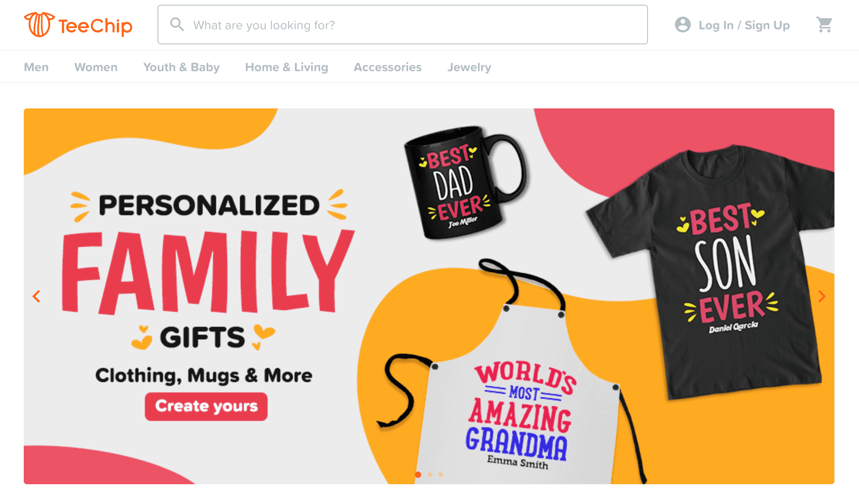Viewport: 859px width, 504px height.
Task: Select the first carousel dot indicator
Action: [418, 474]
